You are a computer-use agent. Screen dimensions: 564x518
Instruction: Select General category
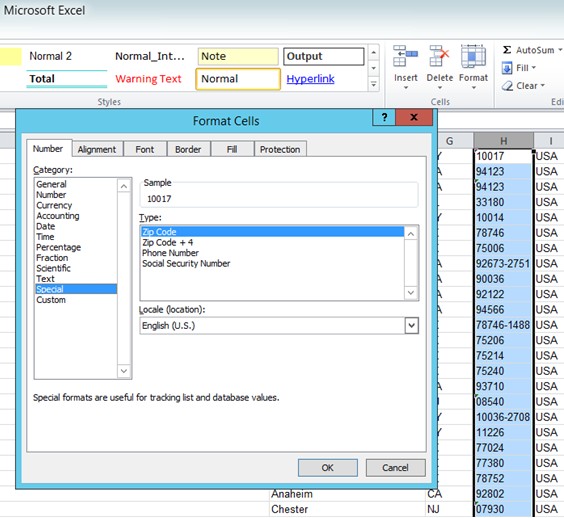(76, 184)
